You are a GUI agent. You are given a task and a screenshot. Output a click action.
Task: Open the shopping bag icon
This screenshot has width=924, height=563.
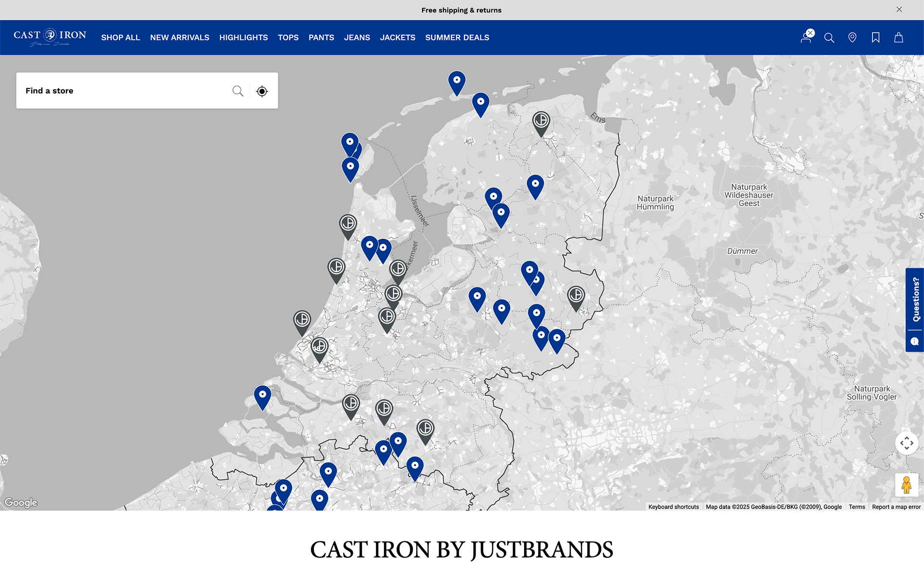[898, 38]
